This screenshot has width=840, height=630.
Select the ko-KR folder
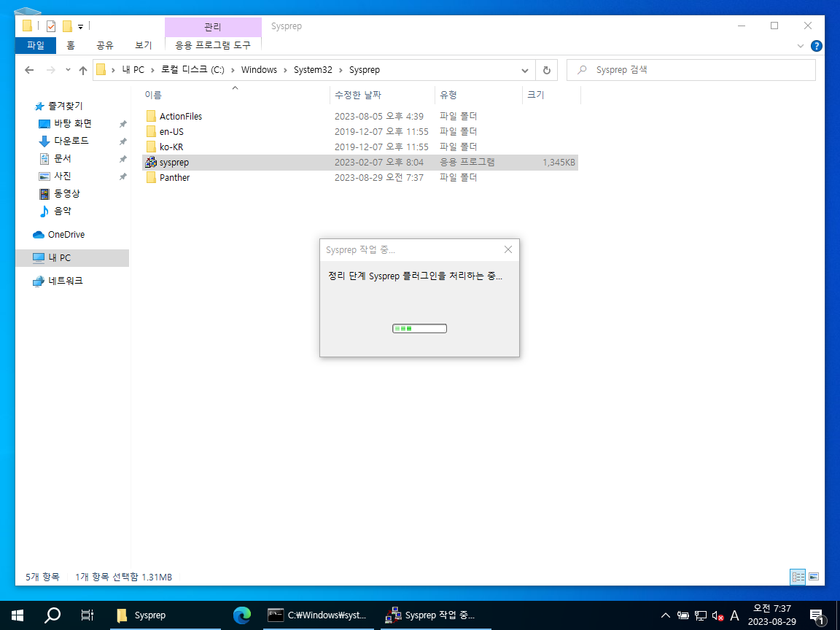[360, 147]
